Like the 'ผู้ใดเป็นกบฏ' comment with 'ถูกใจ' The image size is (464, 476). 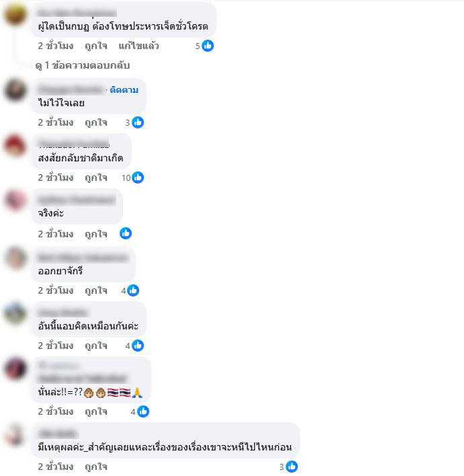pos(96,46)
